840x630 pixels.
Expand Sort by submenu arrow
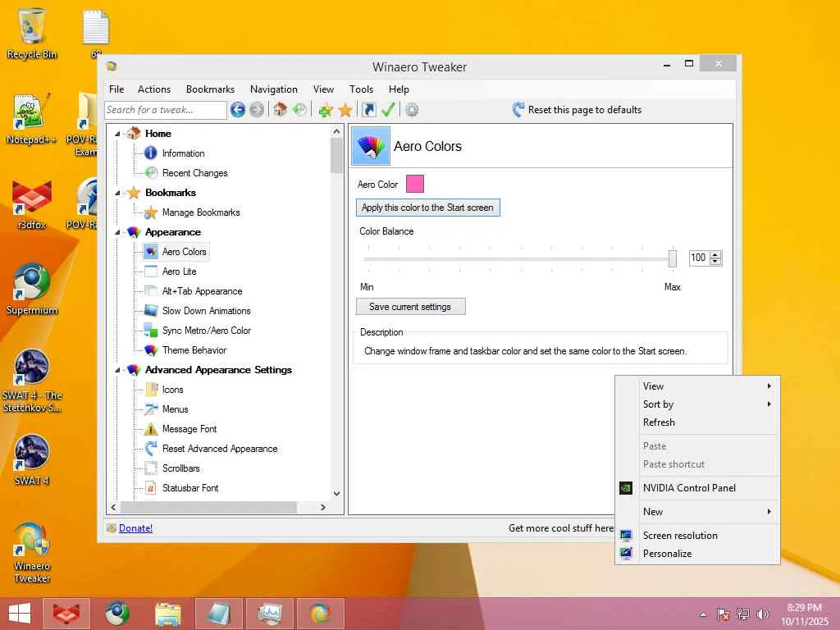(769, 404)
